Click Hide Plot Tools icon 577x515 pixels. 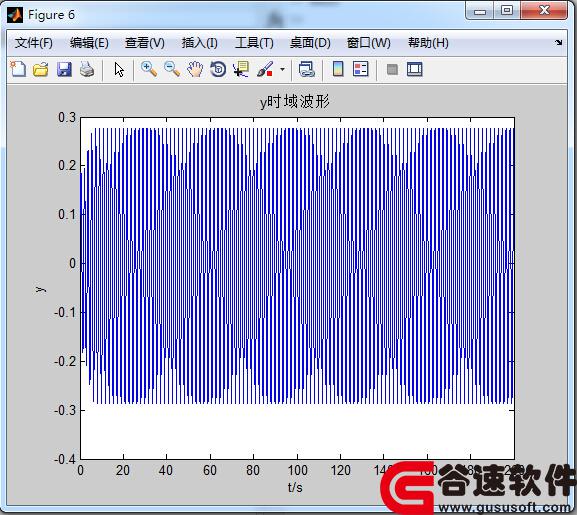tap(392, 69)
